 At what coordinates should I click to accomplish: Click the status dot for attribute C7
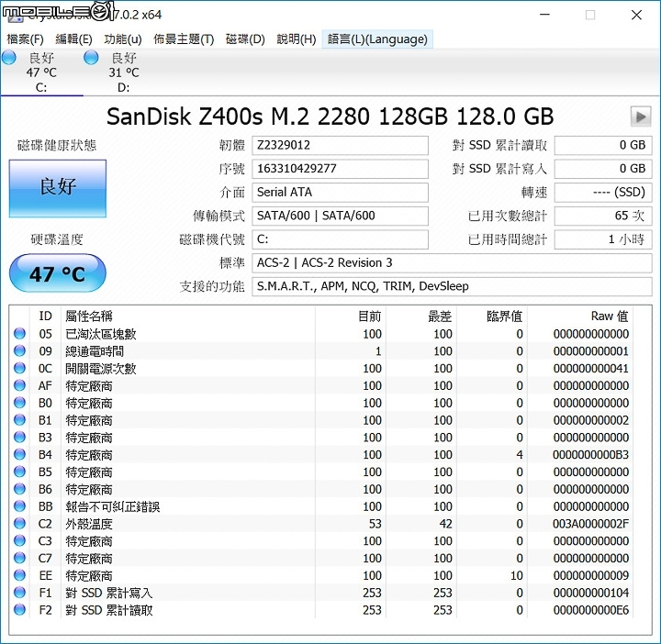coord(19,558)
